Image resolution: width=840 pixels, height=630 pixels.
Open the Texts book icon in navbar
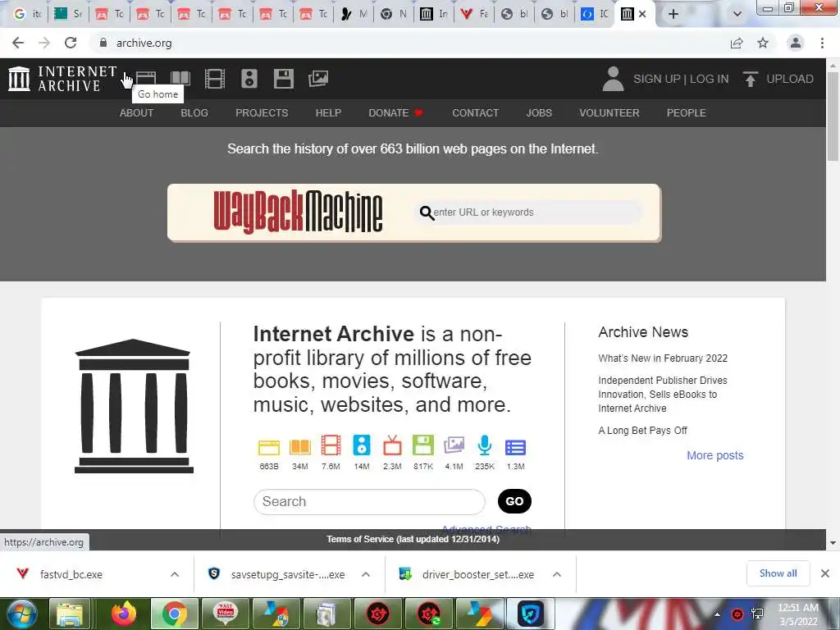pos(180,78)
